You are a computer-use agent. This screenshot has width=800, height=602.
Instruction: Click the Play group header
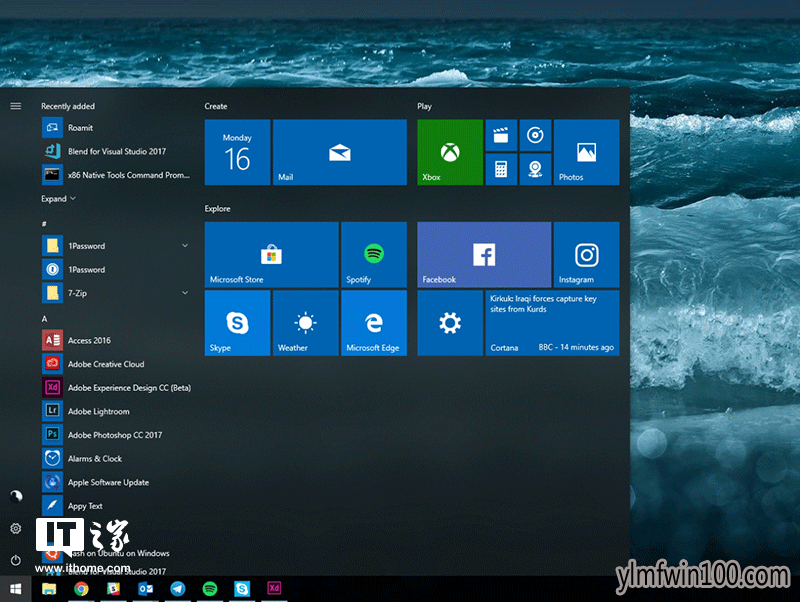[x=424, y=106]
